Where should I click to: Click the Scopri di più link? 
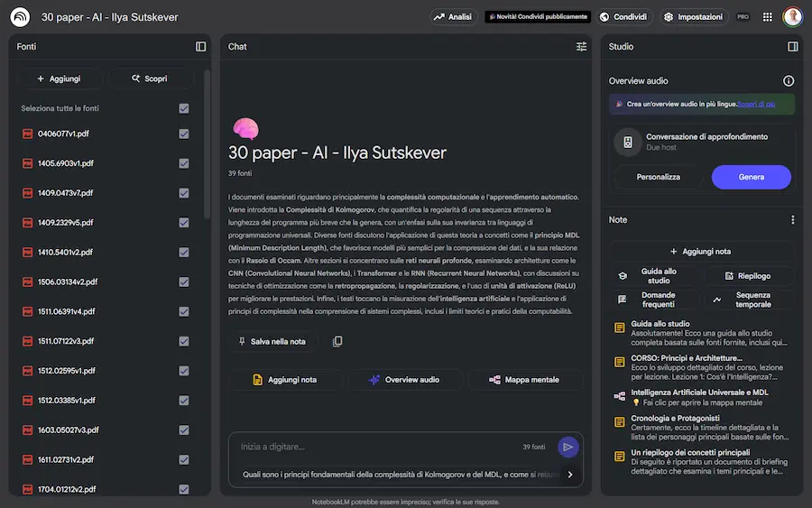756,104
